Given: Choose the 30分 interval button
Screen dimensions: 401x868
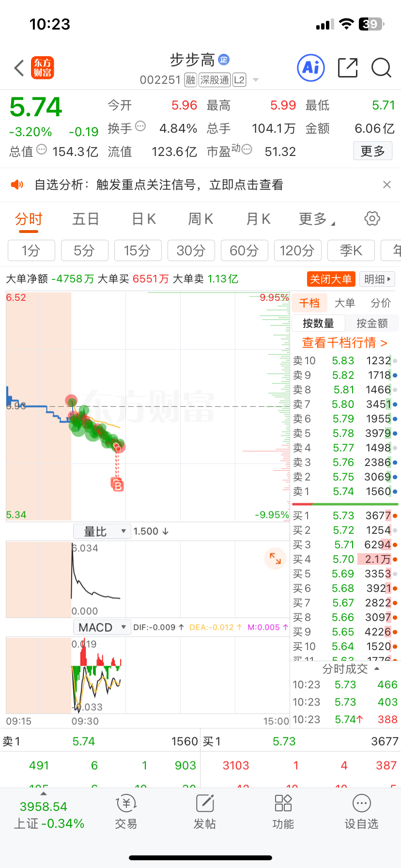Looking at the screenshot, I should point(191,251).
